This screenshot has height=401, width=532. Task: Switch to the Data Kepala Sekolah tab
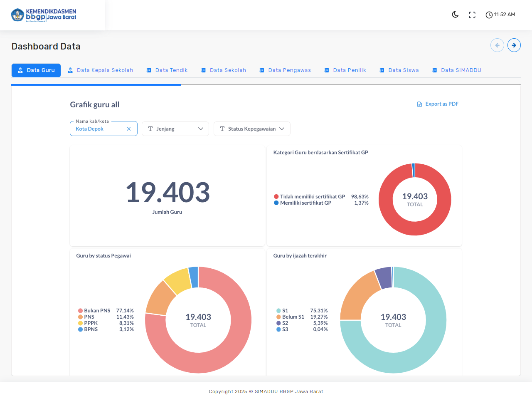tap(100, 70)
